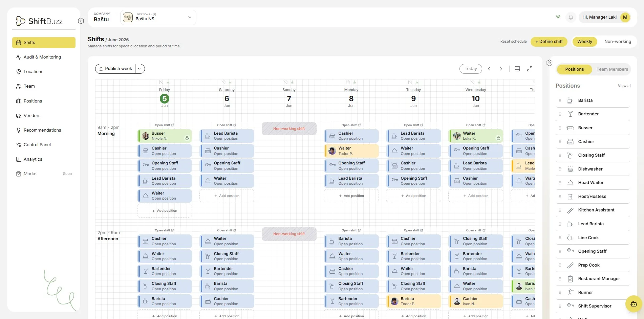This screenshot has height=319, width=644.
Task: Select the Runner position
Action: tap(593, 293)
